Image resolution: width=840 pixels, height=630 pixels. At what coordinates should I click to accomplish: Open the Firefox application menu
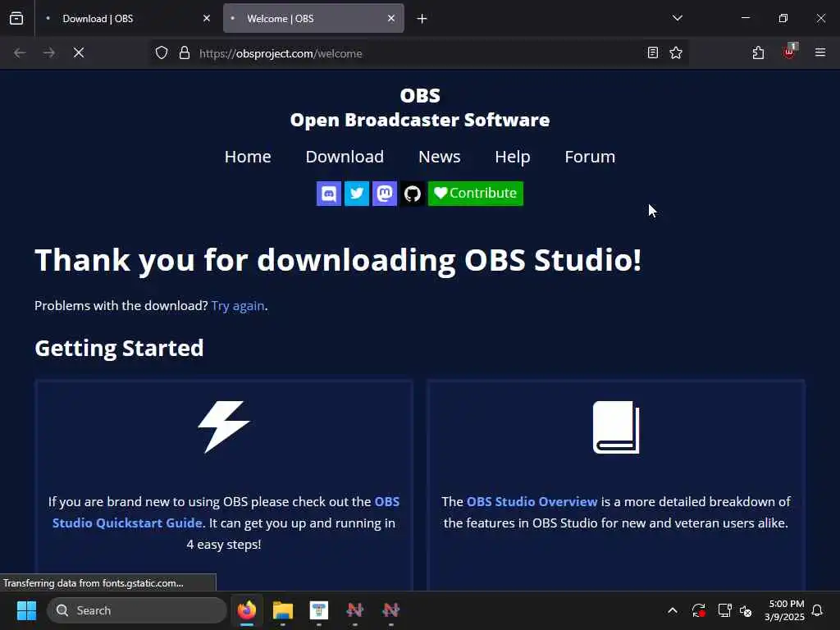820,52
